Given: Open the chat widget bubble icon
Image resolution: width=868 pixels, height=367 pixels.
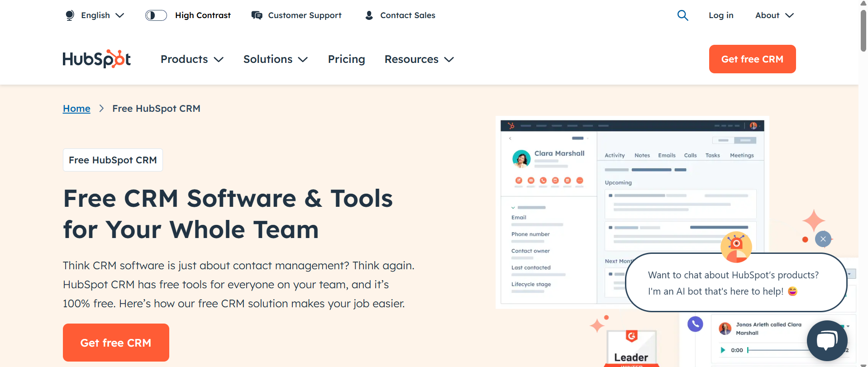Looking at the screenshot, I should pyautogui.click(x=827, y=340).
